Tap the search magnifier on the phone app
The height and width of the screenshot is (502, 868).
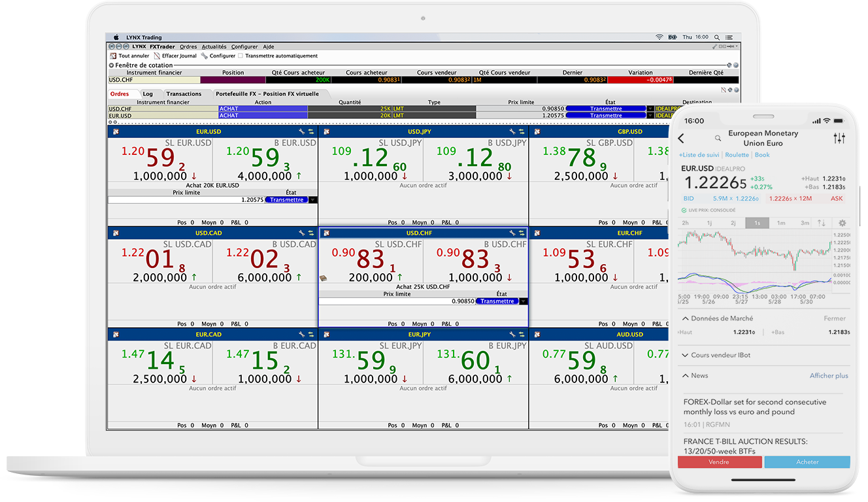click(x=718, y=139)
